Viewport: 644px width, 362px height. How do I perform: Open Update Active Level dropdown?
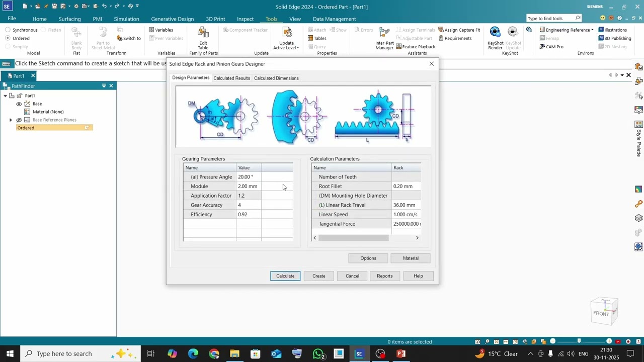(x=286, y=39)
